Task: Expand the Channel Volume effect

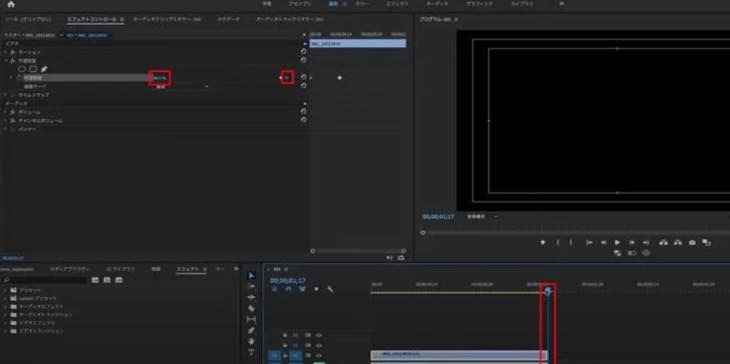Action: pos(6,120)
